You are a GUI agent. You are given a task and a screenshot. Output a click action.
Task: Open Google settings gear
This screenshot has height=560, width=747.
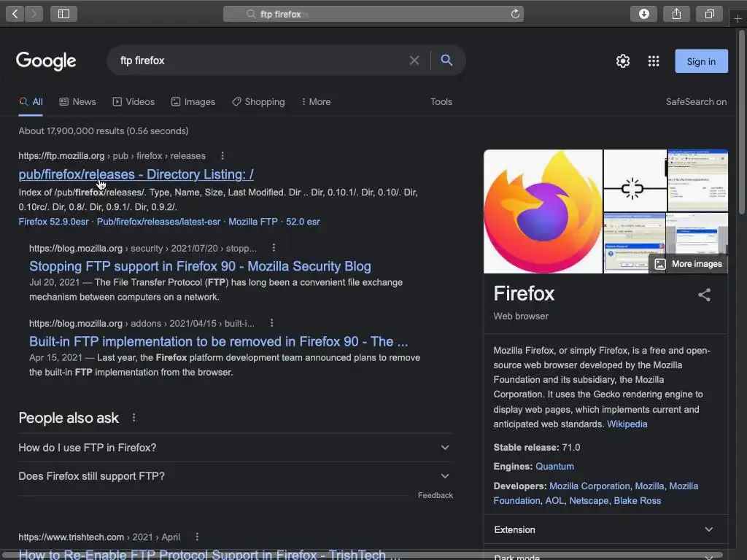pos(623,61)
